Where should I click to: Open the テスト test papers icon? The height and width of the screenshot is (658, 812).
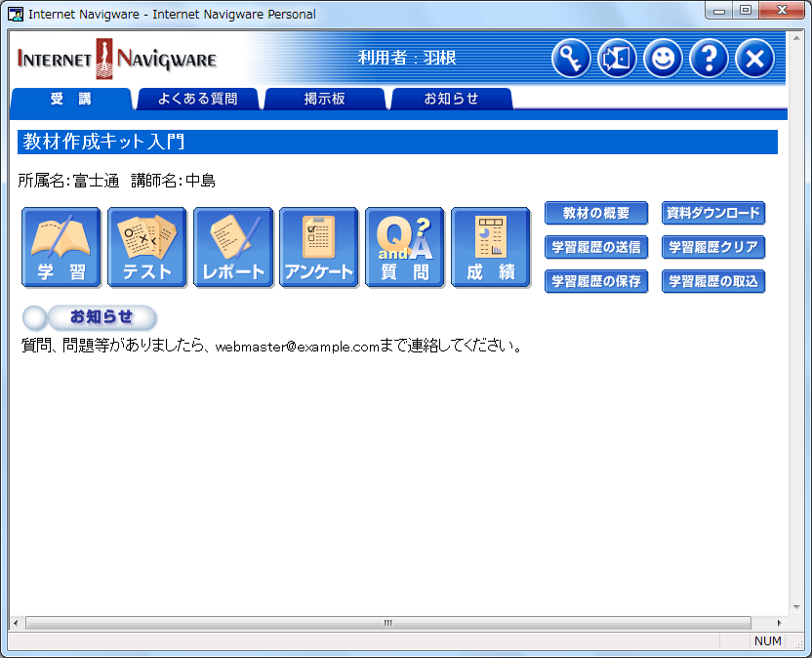point(147,247)
